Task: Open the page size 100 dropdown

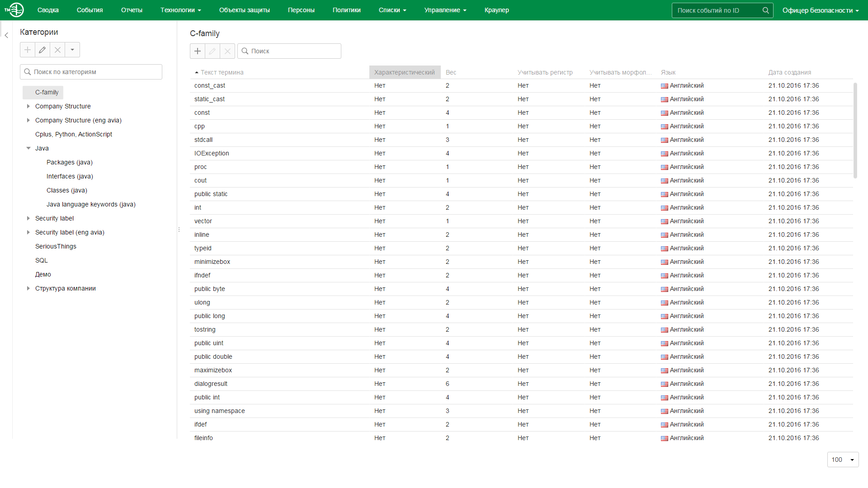Action: [843, 460]
